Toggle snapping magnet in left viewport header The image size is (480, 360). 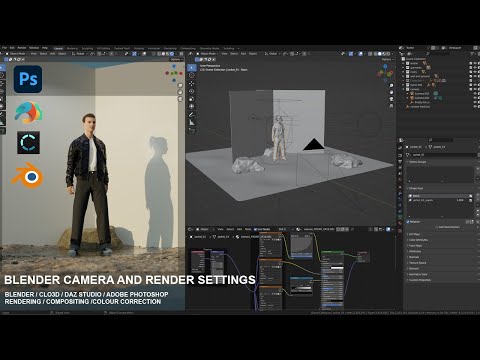tap(99, 54)
